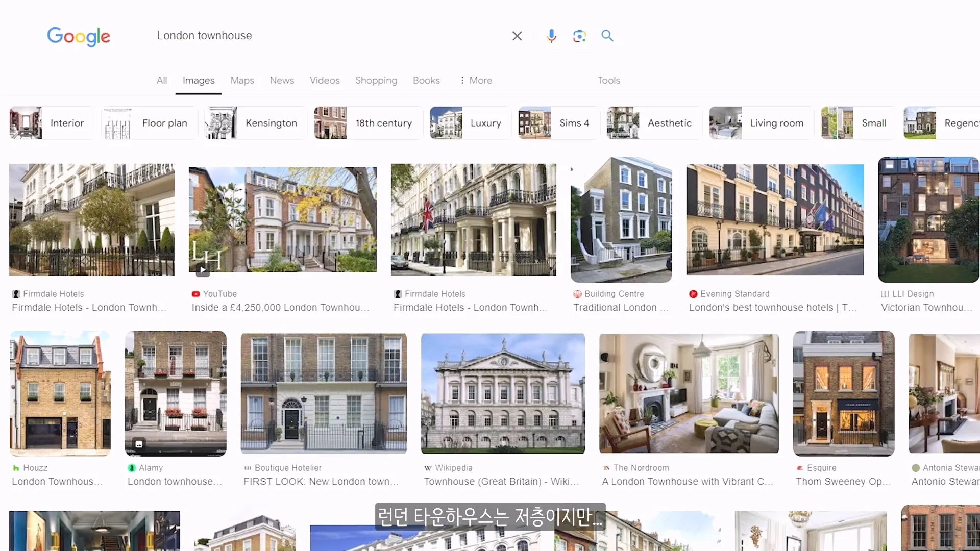
Task: Open the Houzz London Townhouse image
Action: point(60,393)
